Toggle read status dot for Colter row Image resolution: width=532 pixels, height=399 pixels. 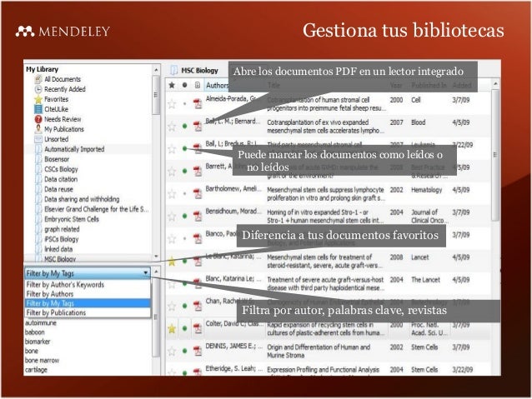click(x=184, y=328)
